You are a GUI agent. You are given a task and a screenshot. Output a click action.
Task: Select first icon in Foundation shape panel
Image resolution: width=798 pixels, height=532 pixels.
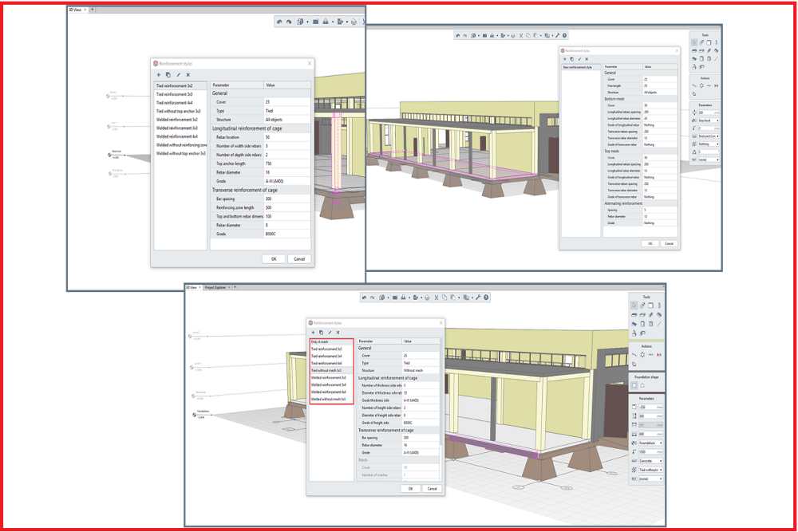pyautogui.click(x=634, y=385)
